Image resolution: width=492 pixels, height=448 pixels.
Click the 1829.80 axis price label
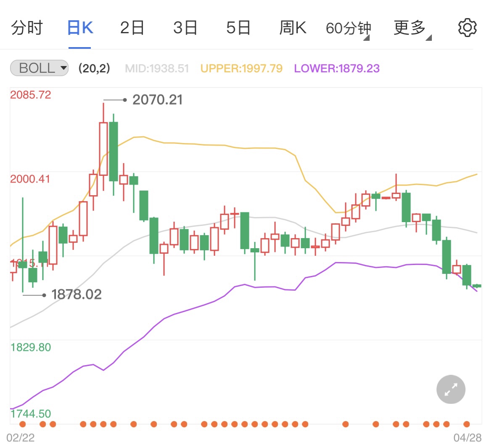tap(31, 347)
